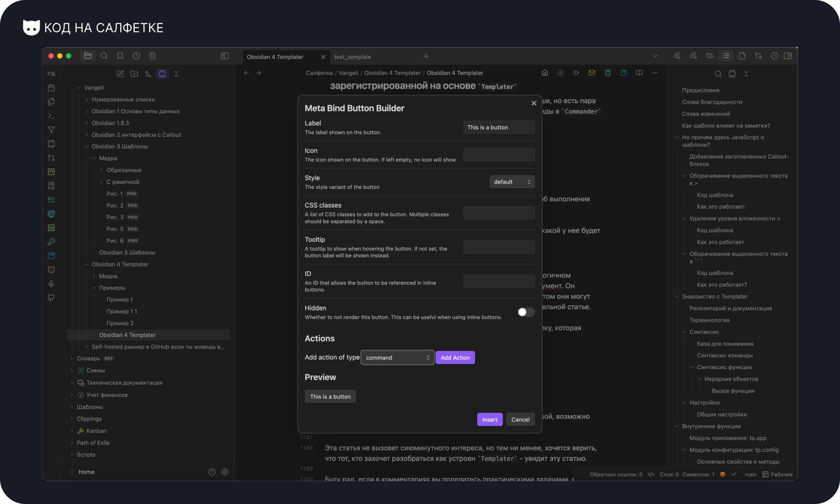
Task: Focus the Tooltip input field
Action: [x=499, y=247]
